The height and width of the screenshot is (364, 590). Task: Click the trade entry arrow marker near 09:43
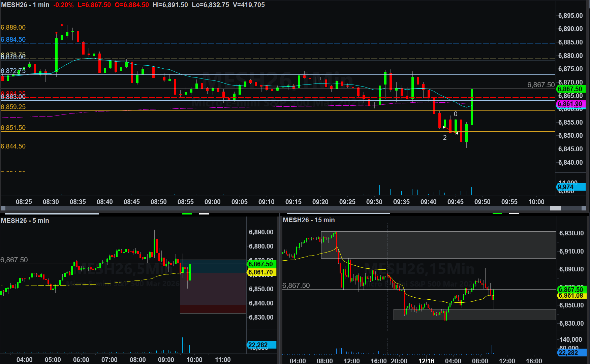tap(444, 127)
